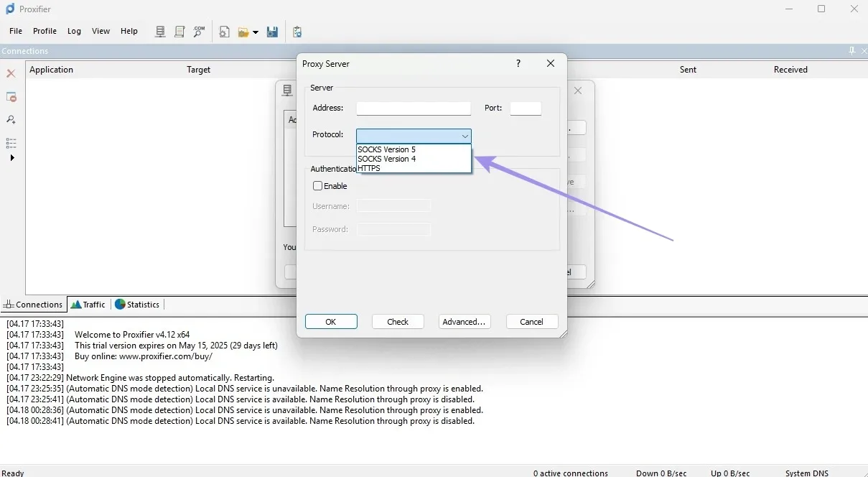
Task: Click the 'Buy online: www.proxifier.com/buy/' log line
Action: (x=144, y=356)
